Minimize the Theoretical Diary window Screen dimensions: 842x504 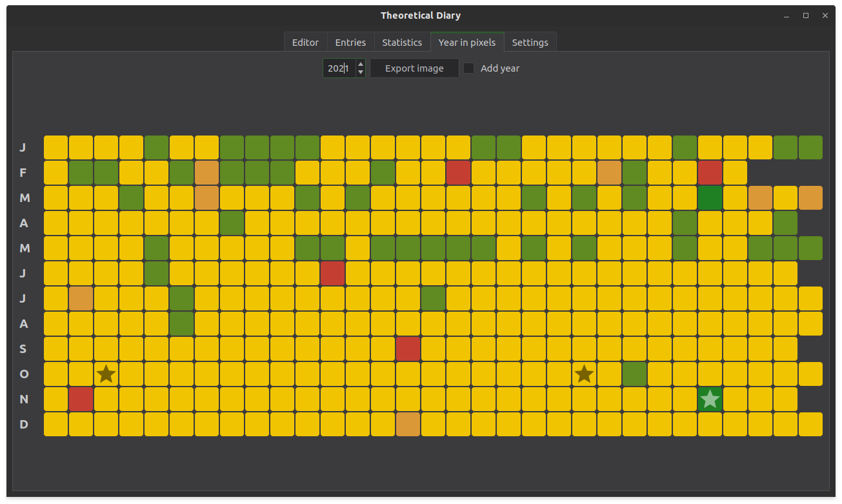[787, 15]
